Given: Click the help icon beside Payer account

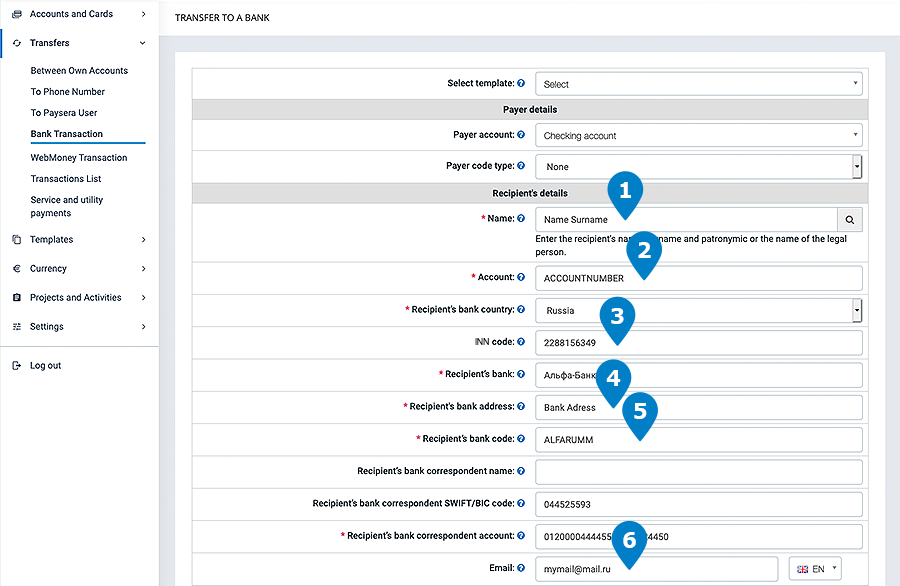Looking at the screenshot, I should 521,135.
